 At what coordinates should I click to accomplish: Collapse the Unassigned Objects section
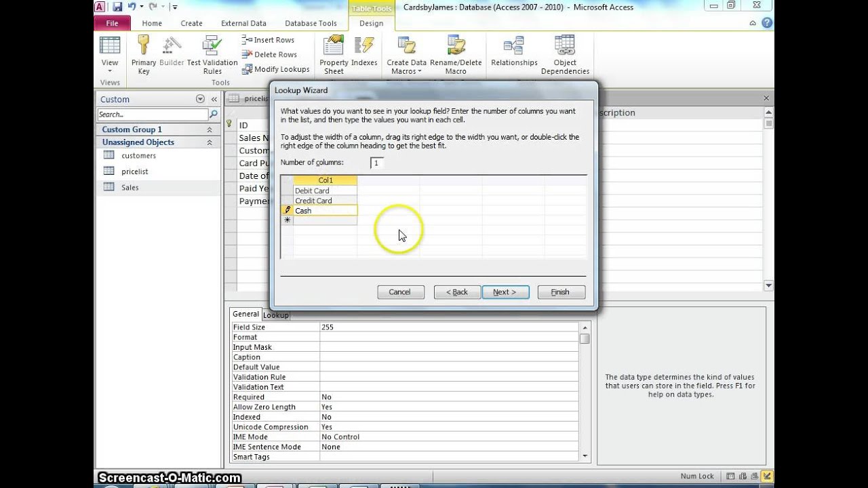[210, 142]
